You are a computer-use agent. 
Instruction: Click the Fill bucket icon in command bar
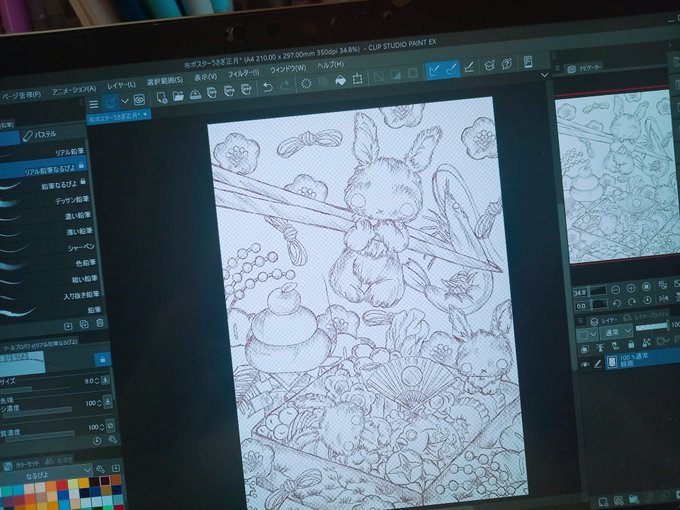pos(340,80)
